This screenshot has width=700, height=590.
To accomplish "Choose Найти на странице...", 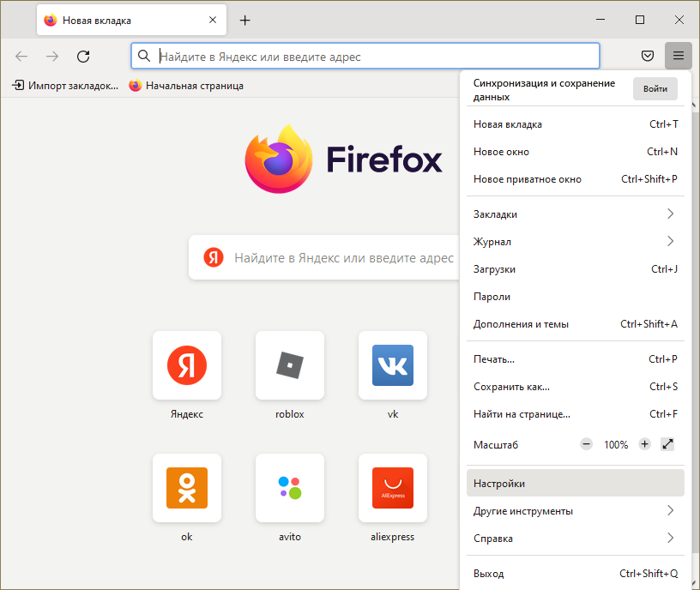I will pyautogui.click(x=576, y=414).
